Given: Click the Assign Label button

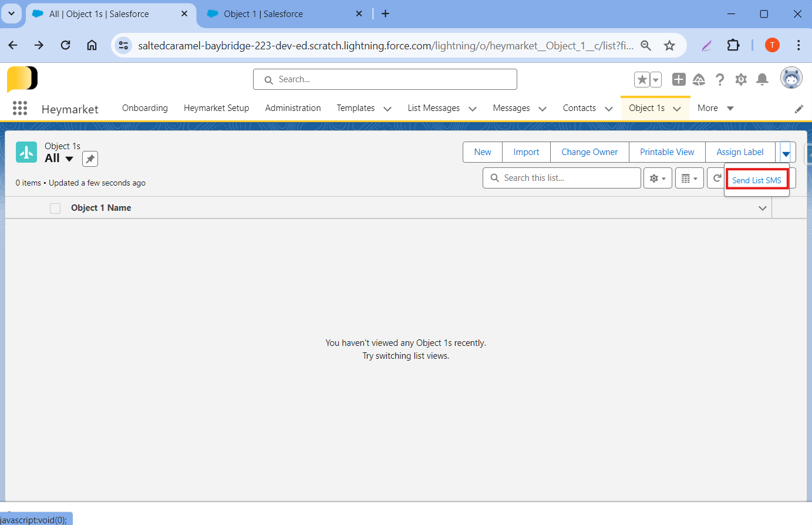Looking at the screenshot, I should (740, 152).
